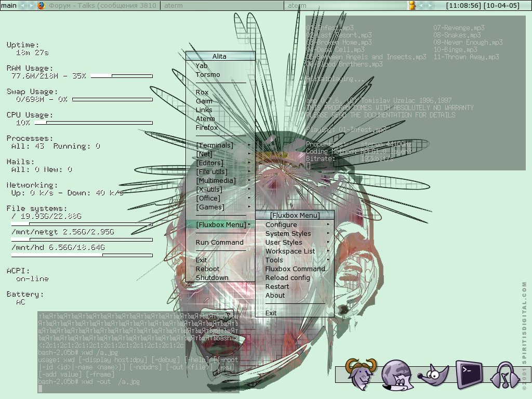Start Gaim from the Alita menu

[x=220, y=101]
